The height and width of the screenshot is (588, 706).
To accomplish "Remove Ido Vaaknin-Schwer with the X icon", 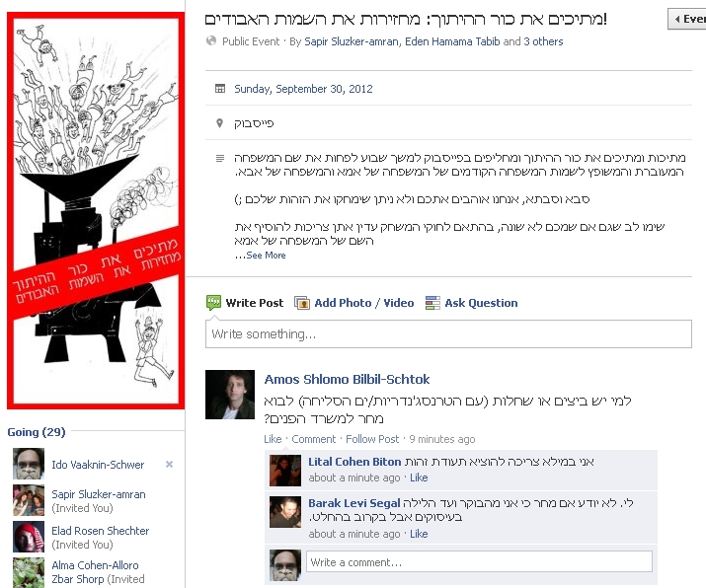I will (169, 464).
